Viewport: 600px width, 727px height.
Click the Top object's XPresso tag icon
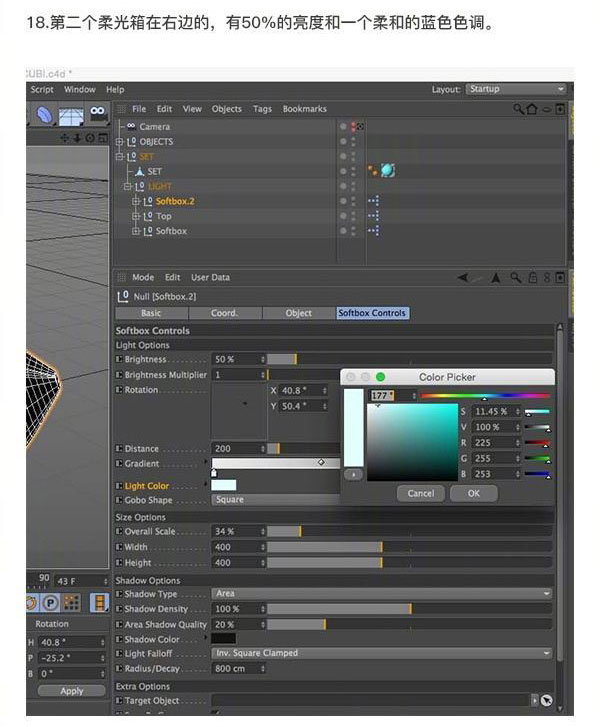[373, 216]
